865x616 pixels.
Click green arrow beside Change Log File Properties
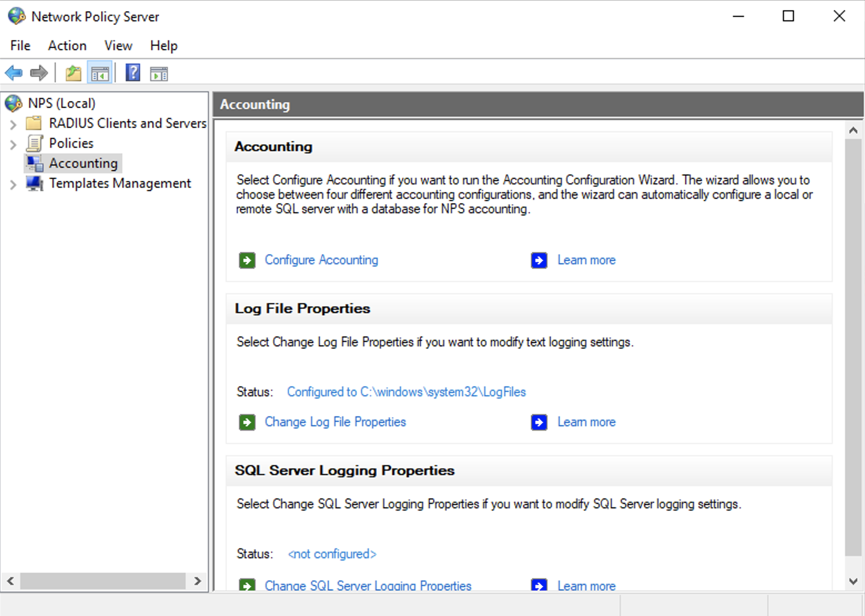247,422
